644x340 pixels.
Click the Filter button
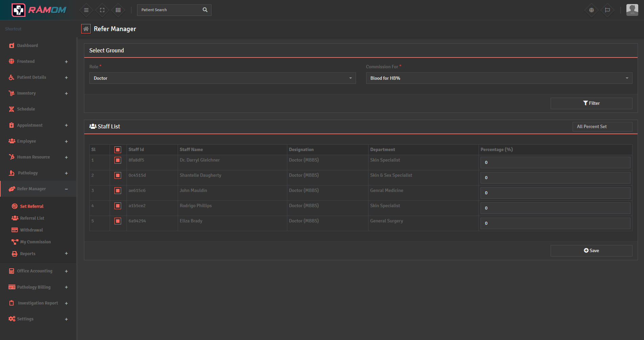tap(591, 103)
